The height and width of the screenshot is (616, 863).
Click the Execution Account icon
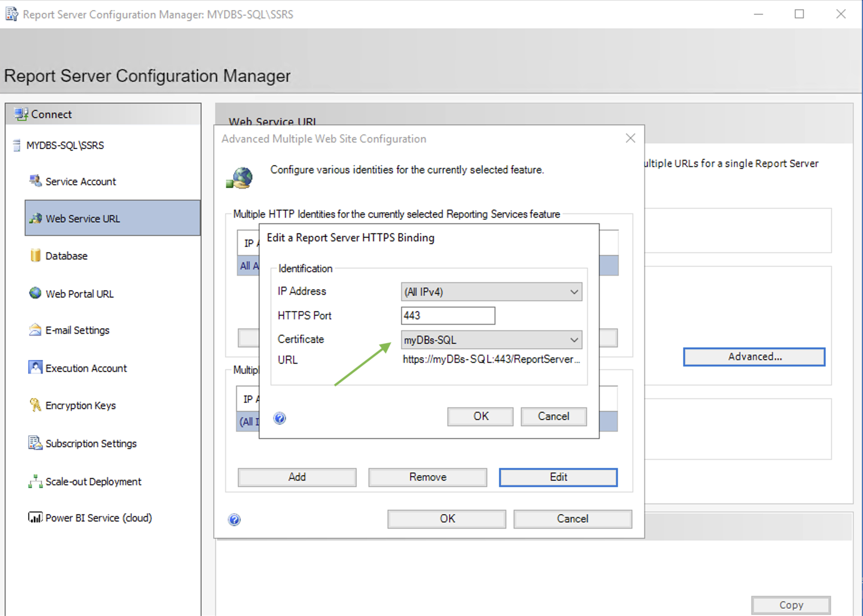point(35,367)
